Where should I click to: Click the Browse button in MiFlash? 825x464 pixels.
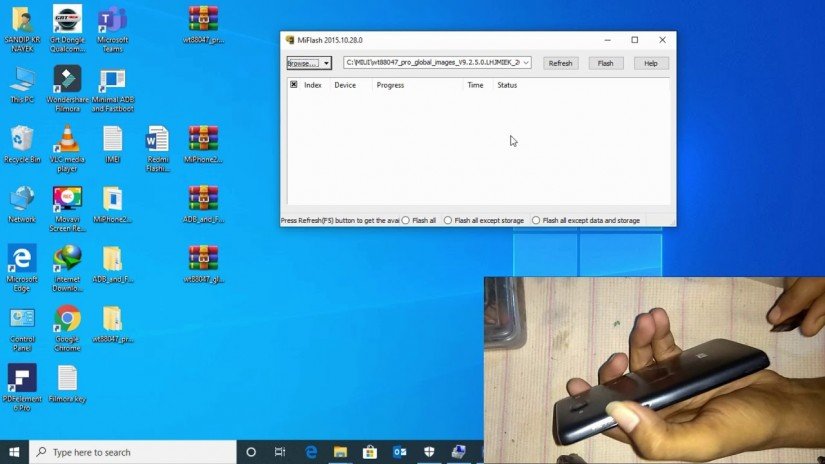pyautogui.click(x=304, y=63)
